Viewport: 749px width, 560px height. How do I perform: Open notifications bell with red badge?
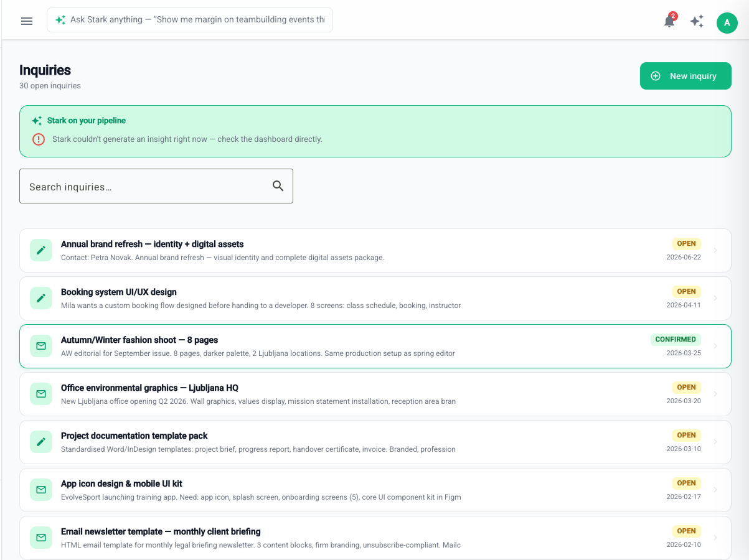670,21
